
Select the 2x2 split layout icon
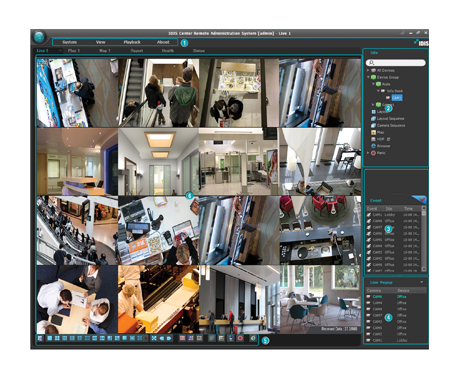[x=57, y=338]
